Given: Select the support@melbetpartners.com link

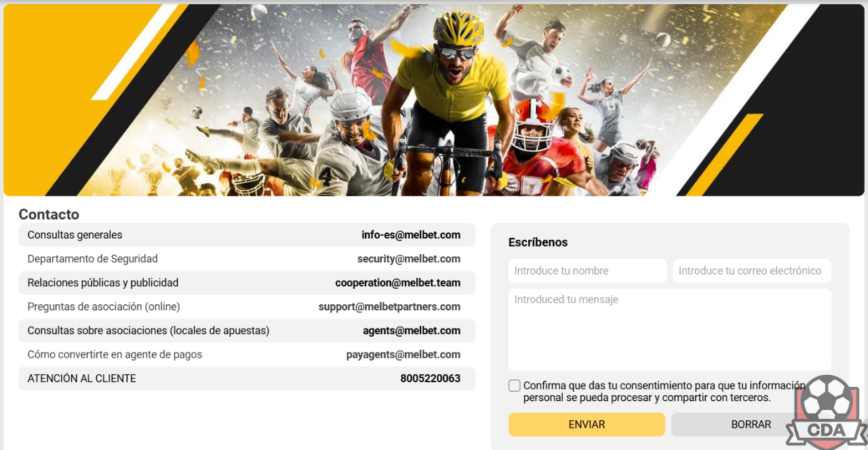Looking at the screenshot, I should (389, 307).
